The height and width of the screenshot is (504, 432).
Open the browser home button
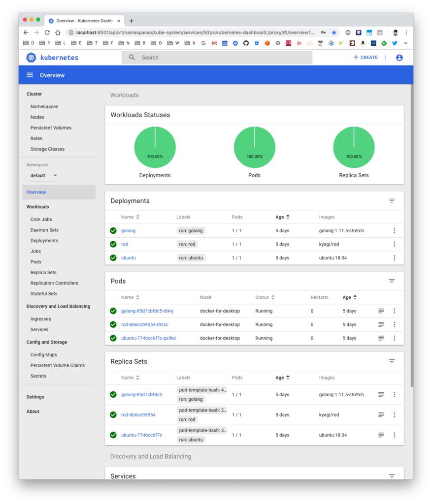click(x=58, y=32)
